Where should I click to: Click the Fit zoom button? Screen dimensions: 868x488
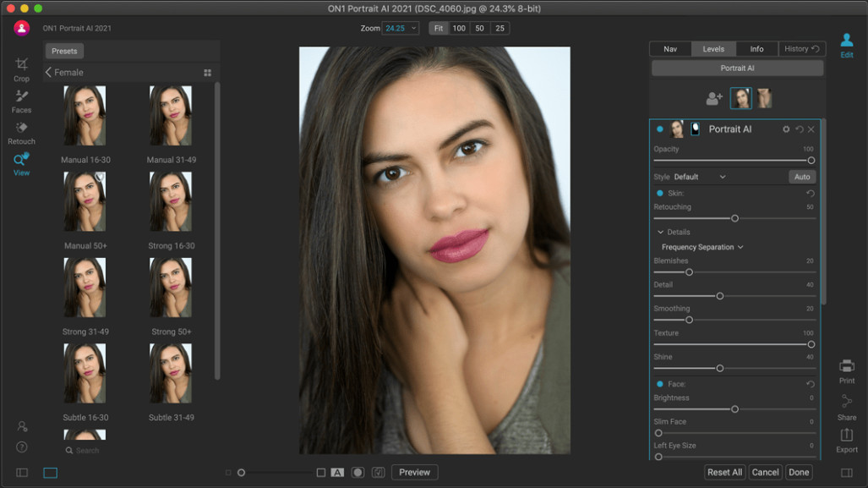pos(439,28)
